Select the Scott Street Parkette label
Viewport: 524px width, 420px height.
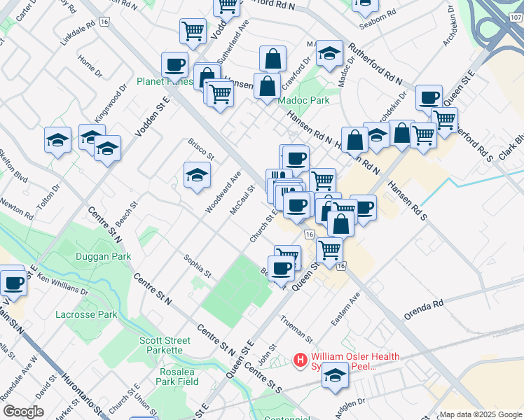coord(161,345)
